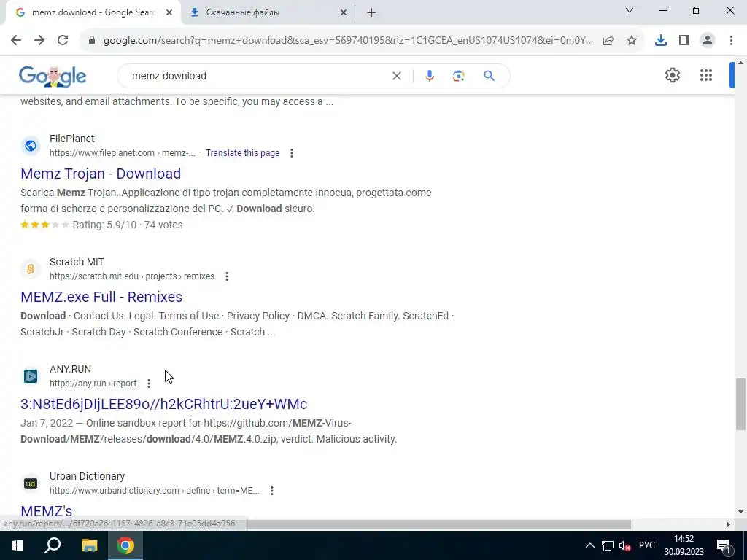Image resolution: width=747 pixels, height=560 pixels.
Task: Search by image with Google Lens icon
Action: click(x=458, y=76)
